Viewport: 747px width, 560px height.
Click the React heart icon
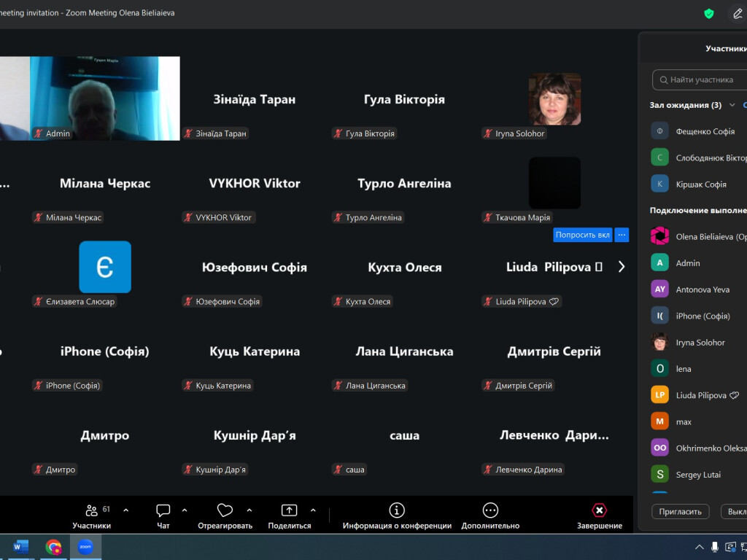tap(225, 510)
